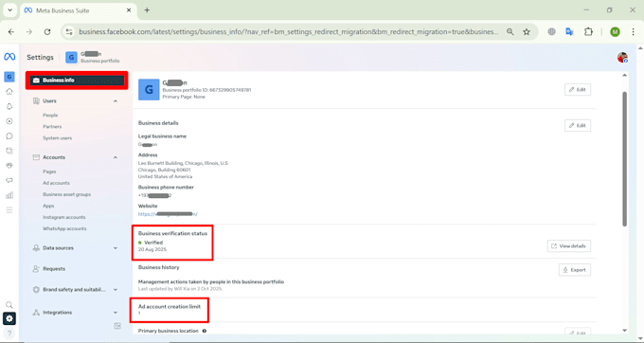Click the site information icon in address bar

[x=69, y=31]
